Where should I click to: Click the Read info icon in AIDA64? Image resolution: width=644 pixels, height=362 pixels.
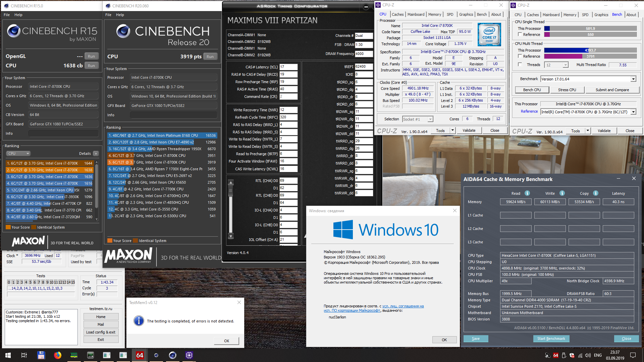[527, 193]
